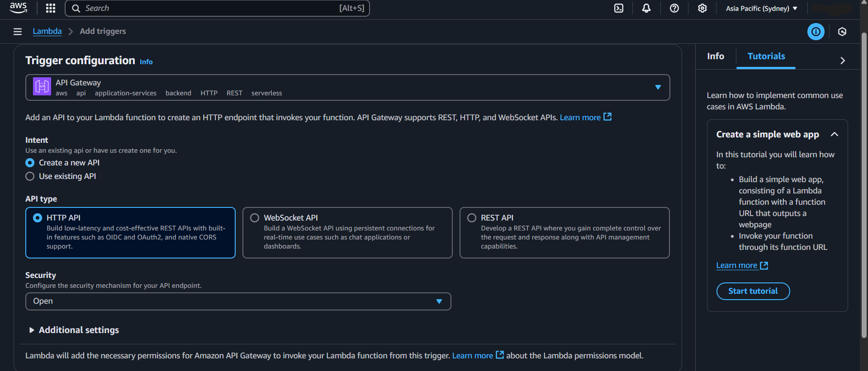Click the Start tutorial button
Image resolution: width=868 pixels, height=371 pixels.
(753, 291)
